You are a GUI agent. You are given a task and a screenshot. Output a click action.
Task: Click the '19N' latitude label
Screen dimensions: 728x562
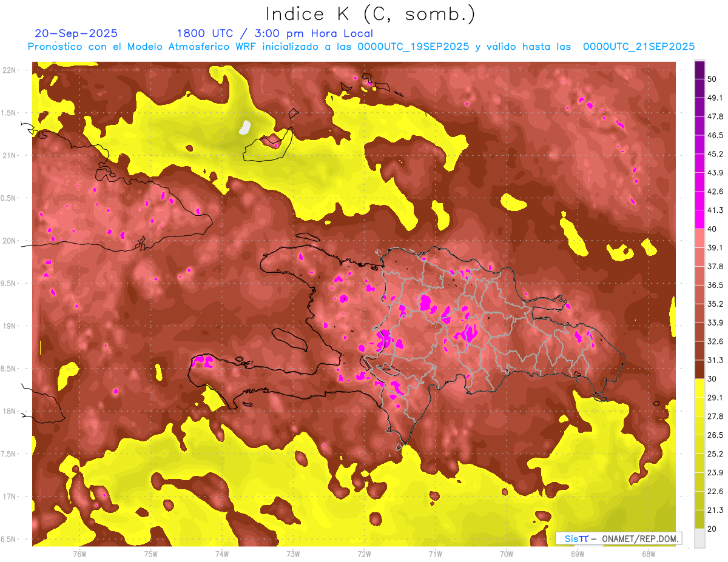[x=10, y=326]
